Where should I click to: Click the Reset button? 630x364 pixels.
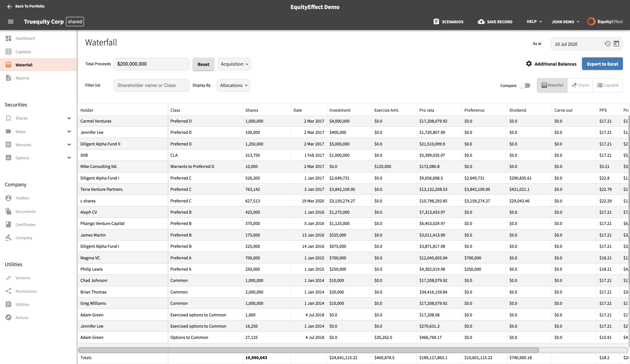pyautogui.click(x=203, y=64)
